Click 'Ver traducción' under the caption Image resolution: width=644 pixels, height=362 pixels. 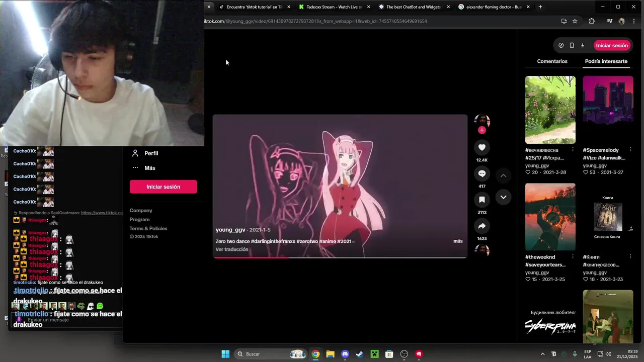coord(232,249)
